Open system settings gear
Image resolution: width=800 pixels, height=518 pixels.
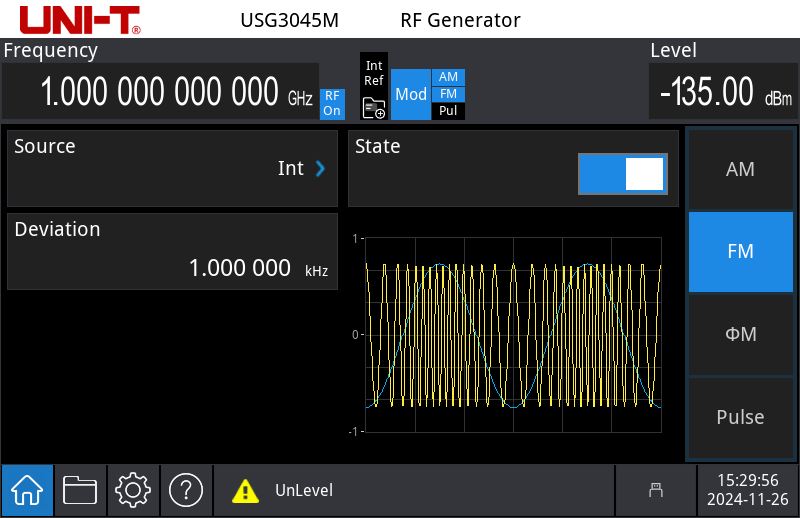(x=133, y=490)
